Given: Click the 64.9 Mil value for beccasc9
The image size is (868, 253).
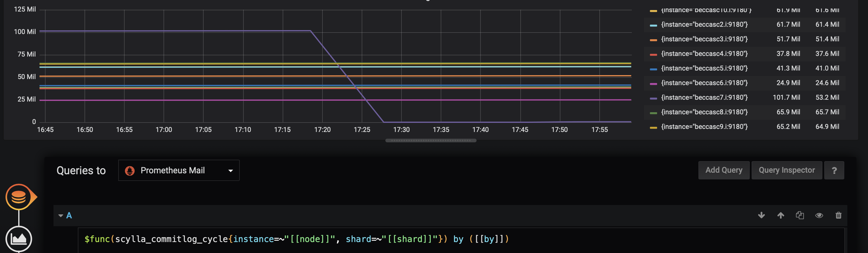Looking at the screenshot, I should tap(827, 126).
